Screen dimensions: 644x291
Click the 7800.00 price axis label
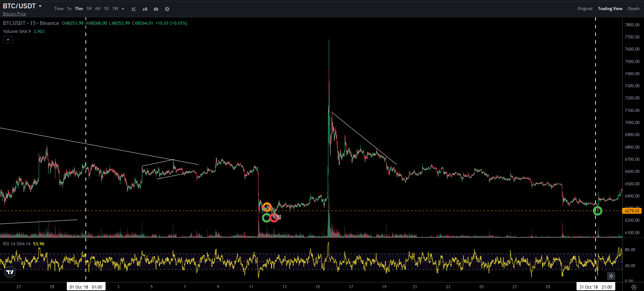tap(632, 25)
